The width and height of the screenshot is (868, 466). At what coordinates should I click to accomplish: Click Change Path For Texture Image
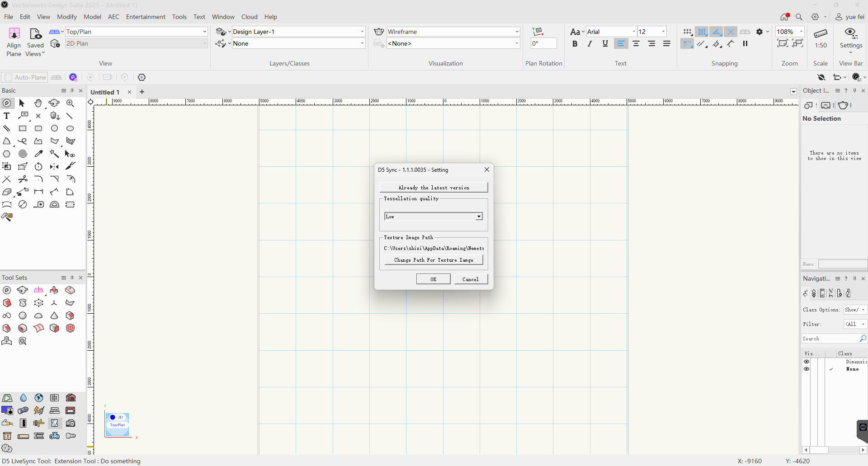pos(434,260)
